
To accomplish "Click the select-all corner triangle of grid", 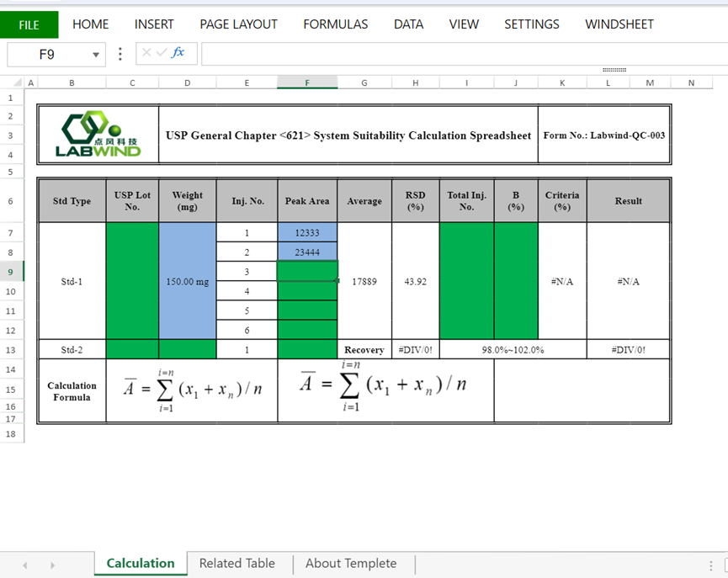I will point(17,82).
